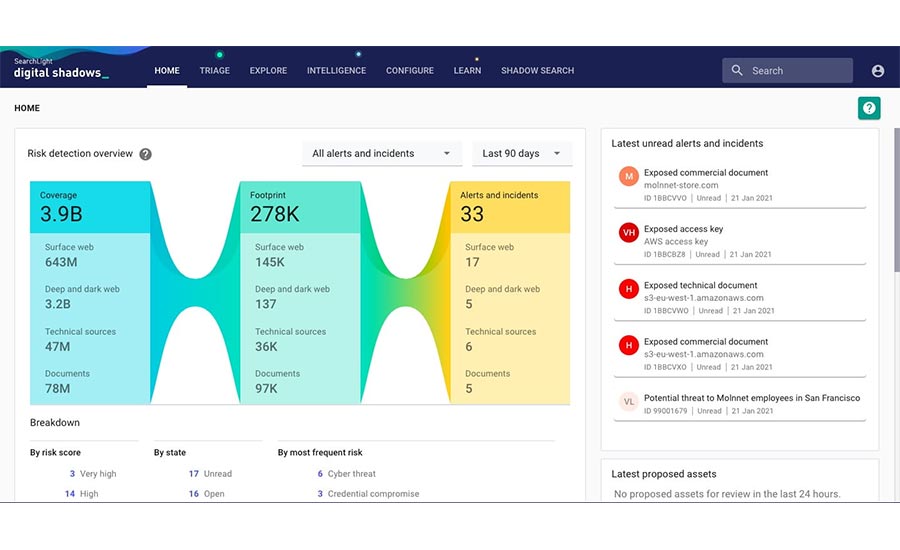Image resolution: width=900 pixels, height=550 pixels.
Task: Open the All alerts and incidents dropdown
Action: (382, 154)
